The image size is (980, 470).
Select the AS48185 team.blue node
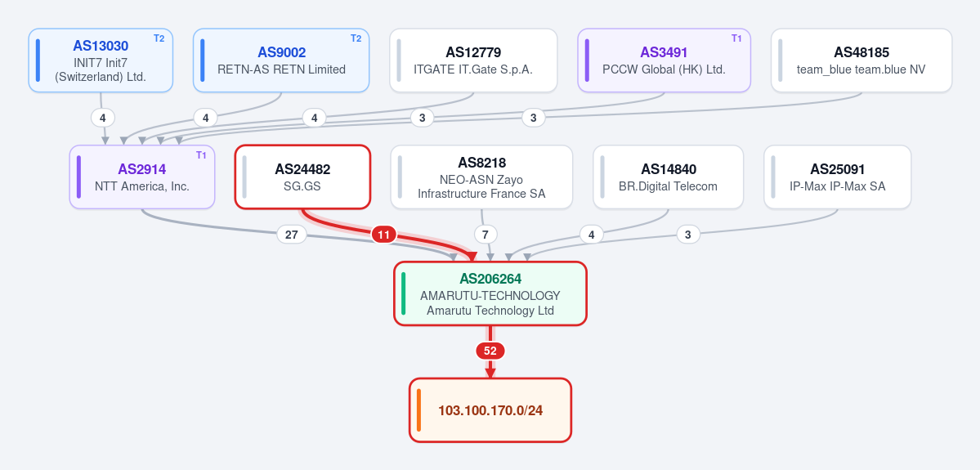(861, 60)
